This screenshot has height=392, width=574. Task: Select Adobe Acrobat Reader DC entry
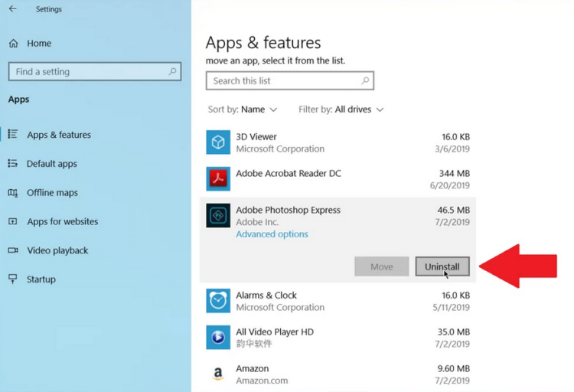338,179
